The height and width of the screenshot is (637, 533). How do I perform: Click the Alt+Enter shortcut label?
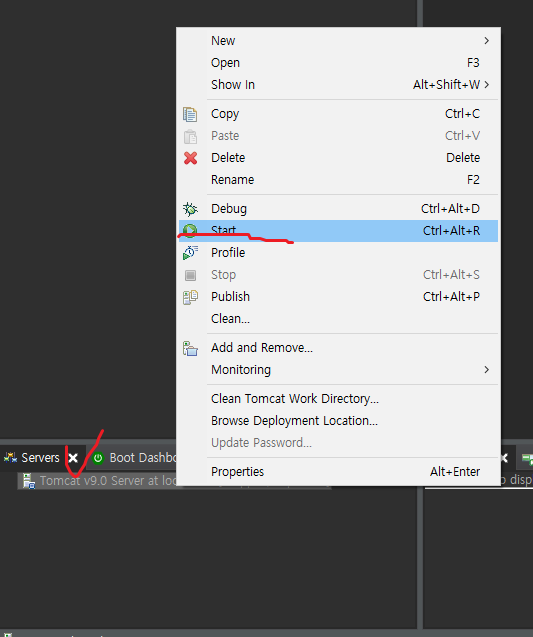(x=455, y=472)
